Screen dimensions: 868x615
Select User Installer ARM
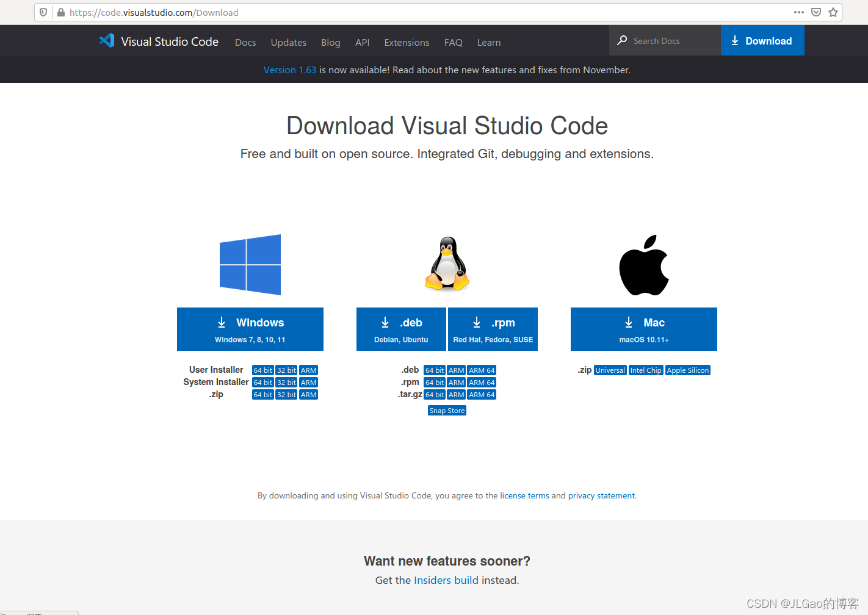click(x=309, y=370)
